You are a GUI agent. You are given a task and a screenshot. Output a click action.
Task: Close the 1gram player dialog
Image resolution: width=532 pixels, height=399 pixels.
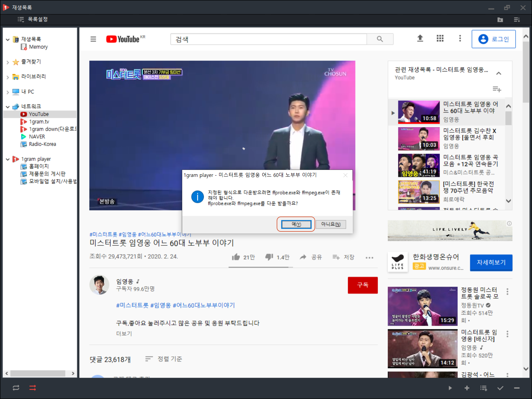tap(345, 175)
